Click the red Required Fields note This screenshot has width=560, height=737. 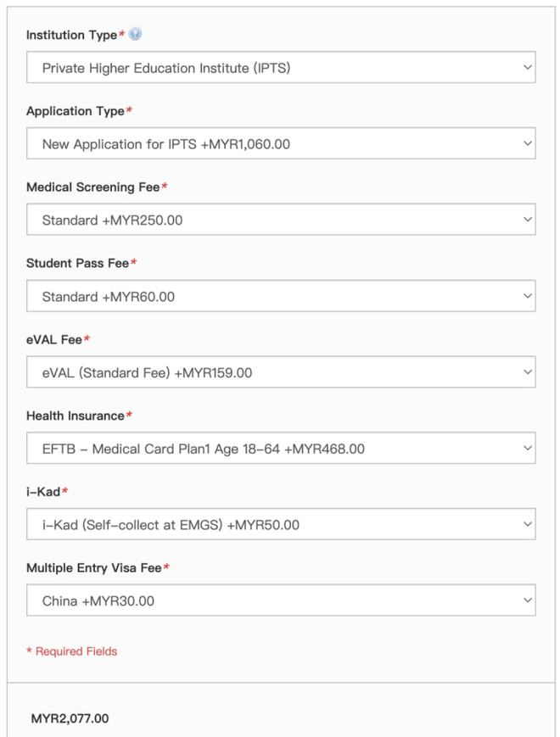pos(72,651)
